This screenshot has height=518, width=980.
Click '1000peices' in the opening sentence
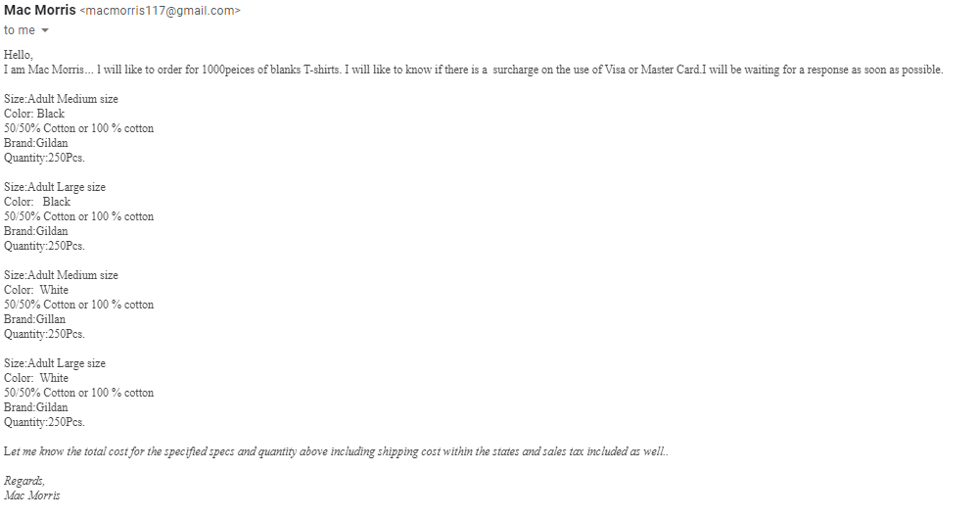(x=227, y=70)
